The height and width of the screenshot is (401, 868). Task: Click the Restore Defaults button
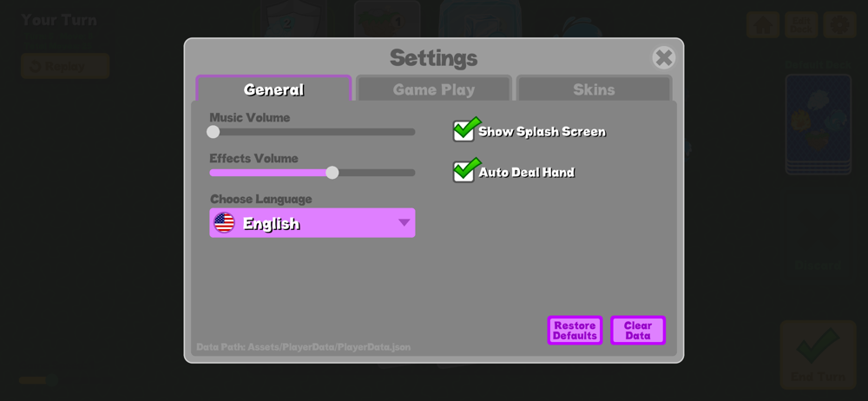575,331
